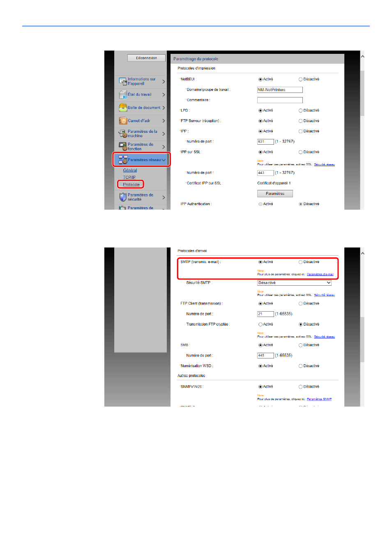Image resolution: width=392 pixels, height=555 pixels.
Task: Open the Sécurité SMTP dropdown
Action: [294, 283]
